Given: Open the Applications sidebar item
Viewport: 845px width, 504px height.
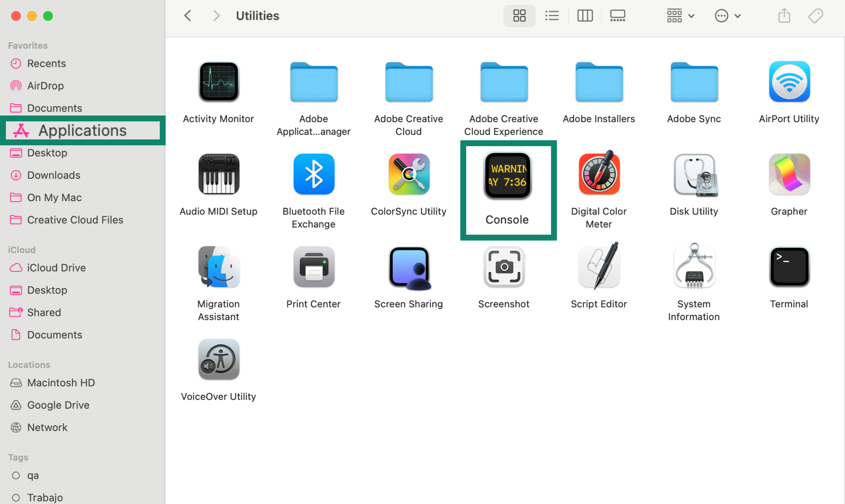Looking at the screenshot, I should click(82, 130).
